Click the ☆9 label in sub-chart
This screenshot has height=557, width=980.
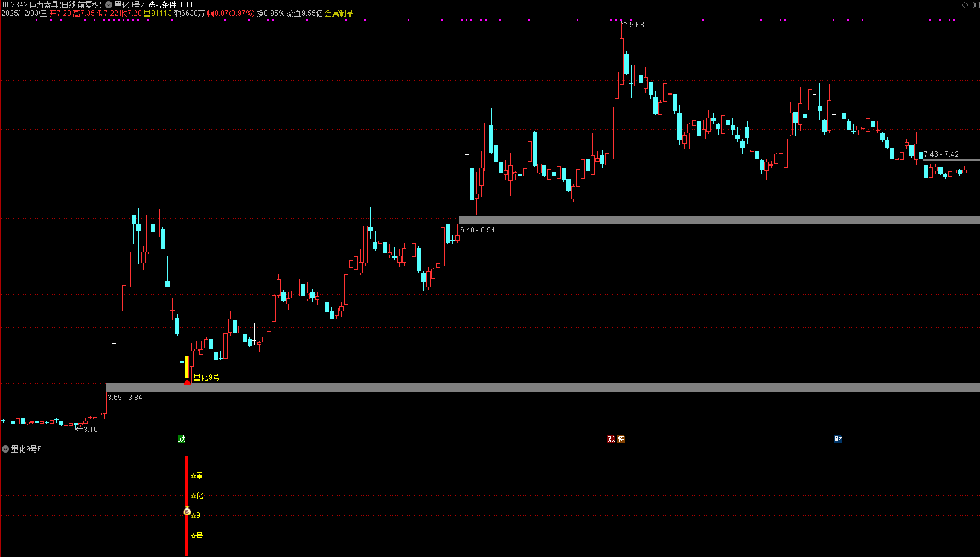[196, 516]
